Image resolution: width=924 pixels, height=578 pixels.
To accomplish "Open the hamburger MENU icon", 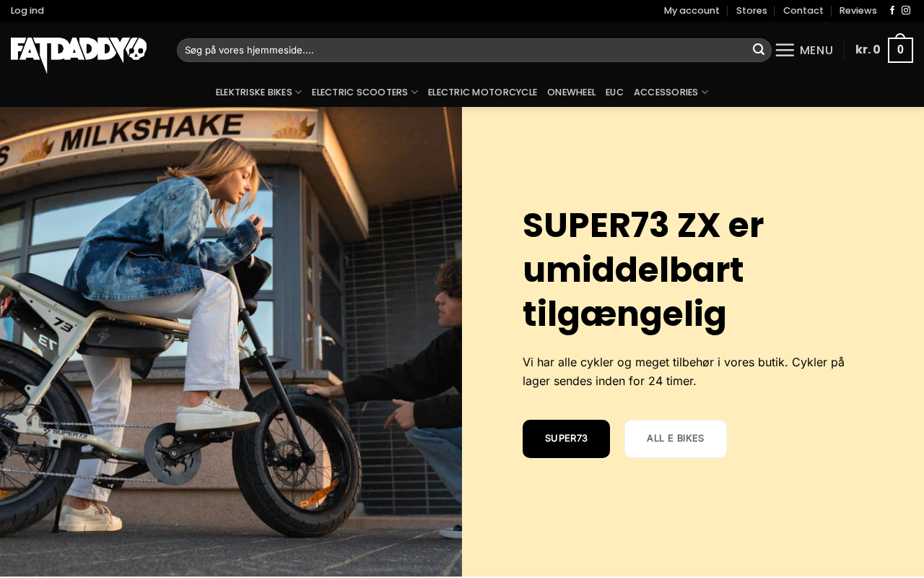I will [785, 50].
